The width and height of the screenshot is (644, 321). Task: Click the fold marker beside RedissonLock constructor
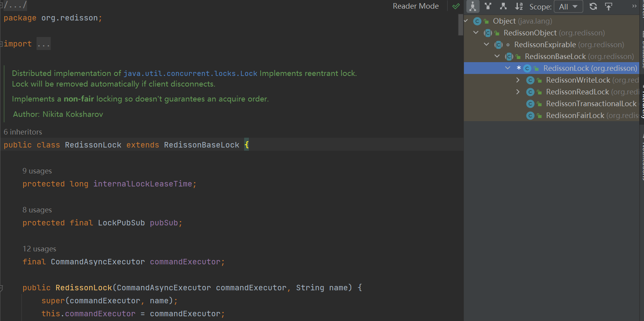click(2, 288)
